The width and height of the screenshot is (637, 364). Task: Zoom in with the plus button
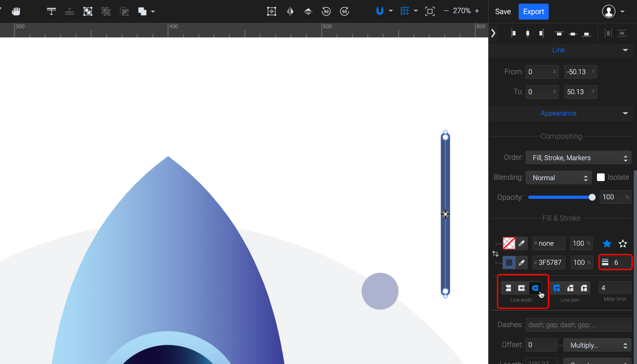[x=477, y=11]
